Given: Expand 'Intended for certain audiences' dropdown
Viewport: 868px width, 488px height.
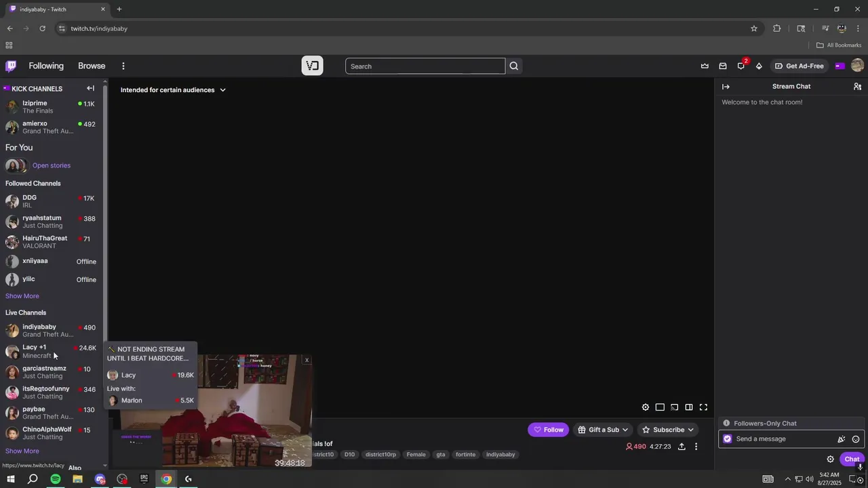Looking at the screenshot, I should [x=173, y=90].
